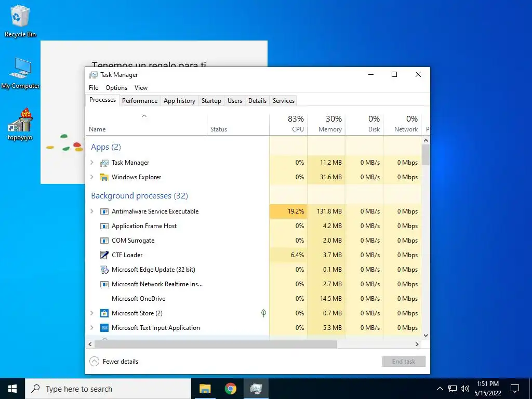Open the Recycle Bin desktop icon
Image resolution: width=532 pixels, height=399 pixels.
pyautogui.click(x=20, y=21)
